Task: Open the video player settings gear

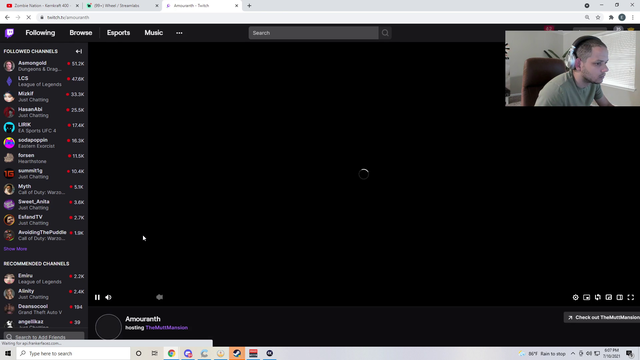Action: tap(576, 297)
